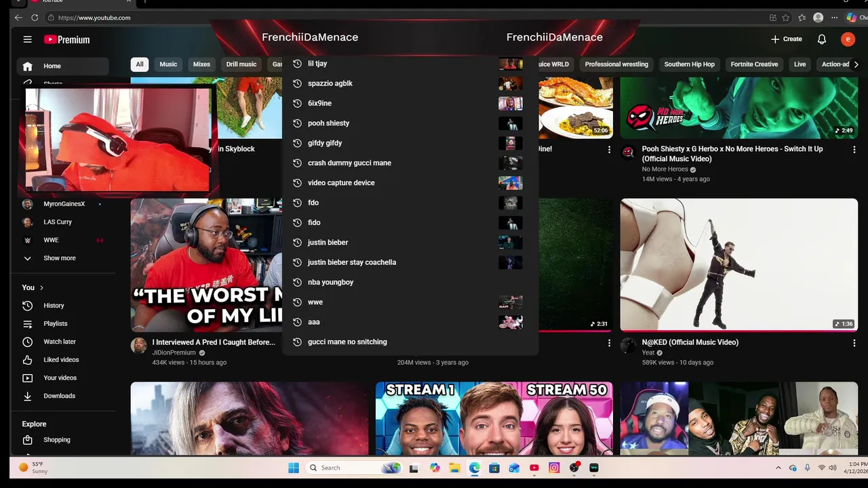
Task: Open the Yeat channel link
Action: [x=648, y=352]
